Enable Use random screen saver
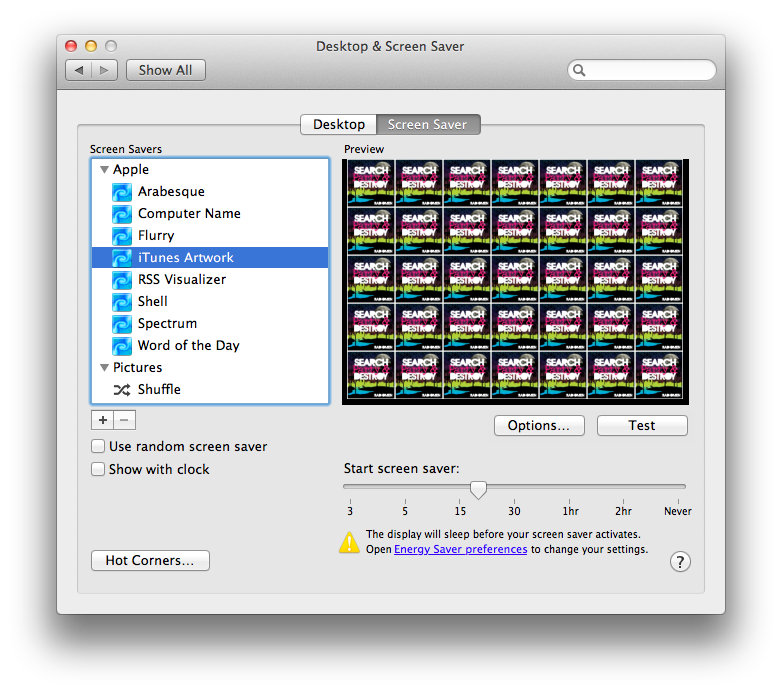Image resolution: width=782 pixels, height=693 pixels. [x=98, y=446]
